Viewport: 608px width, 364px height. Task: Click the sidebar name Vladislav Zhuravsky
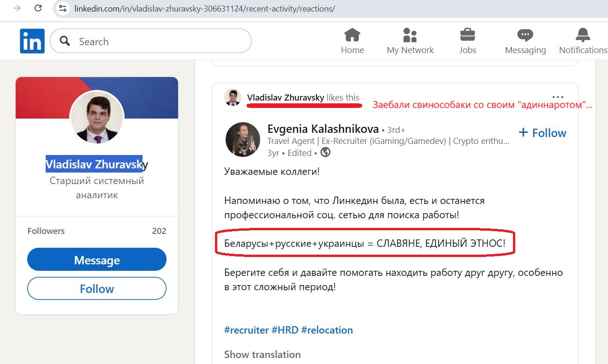97,164
